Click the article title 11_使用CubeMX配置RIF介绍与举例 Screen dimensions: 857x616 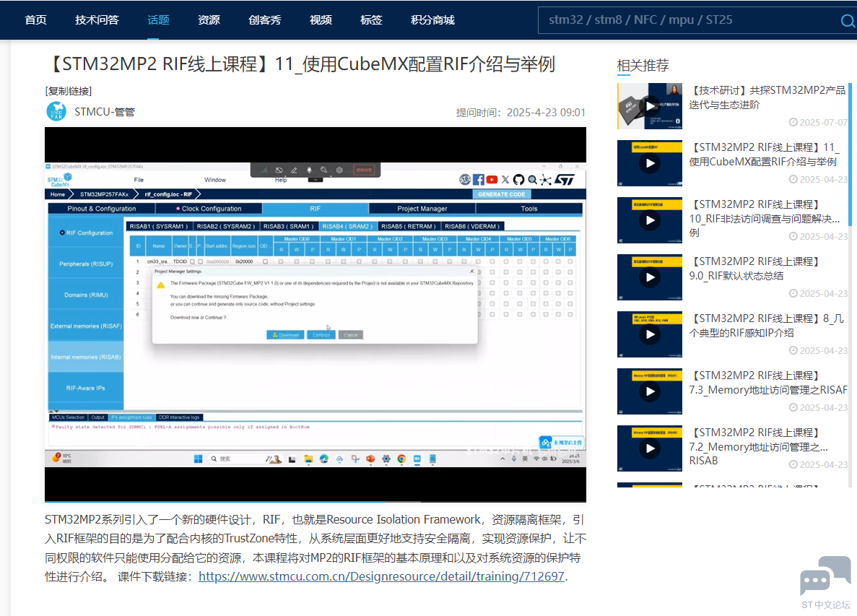tap(300, 64)
